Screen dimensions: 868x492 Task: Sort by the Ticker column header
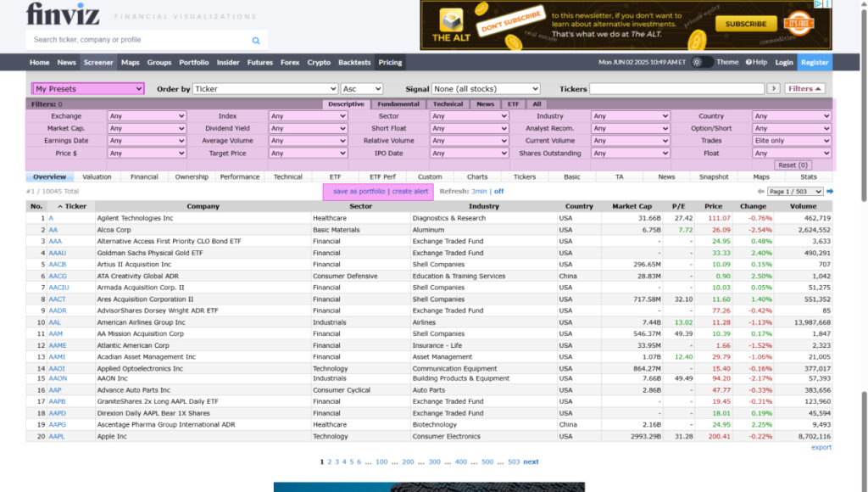point(72,206)
